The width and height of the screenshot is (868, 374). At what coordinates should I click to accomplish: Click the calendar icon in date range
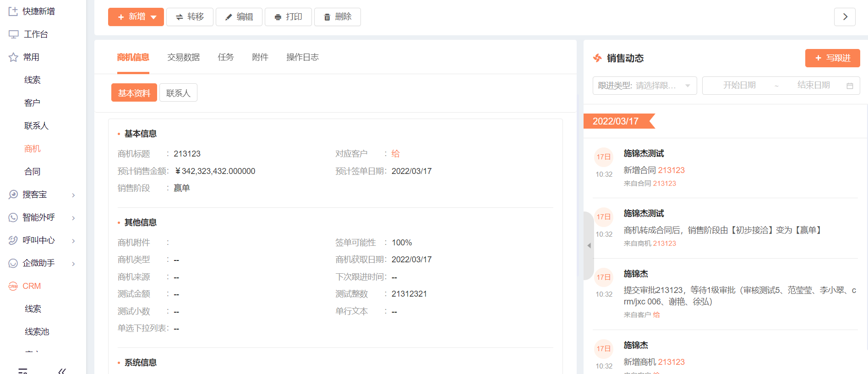(850, 86)
